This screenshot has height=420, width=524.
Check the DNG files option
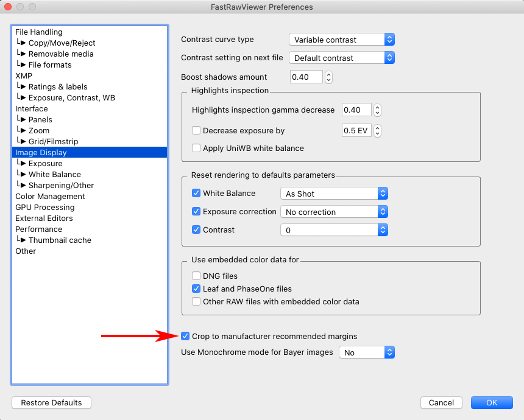(x=196, y=276)
